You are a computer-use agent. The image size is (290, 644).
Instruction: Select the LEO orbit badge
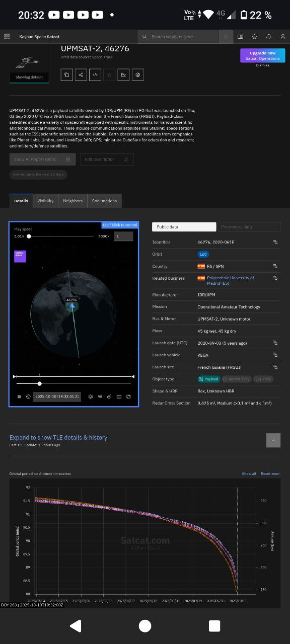(x=203, y=254)
